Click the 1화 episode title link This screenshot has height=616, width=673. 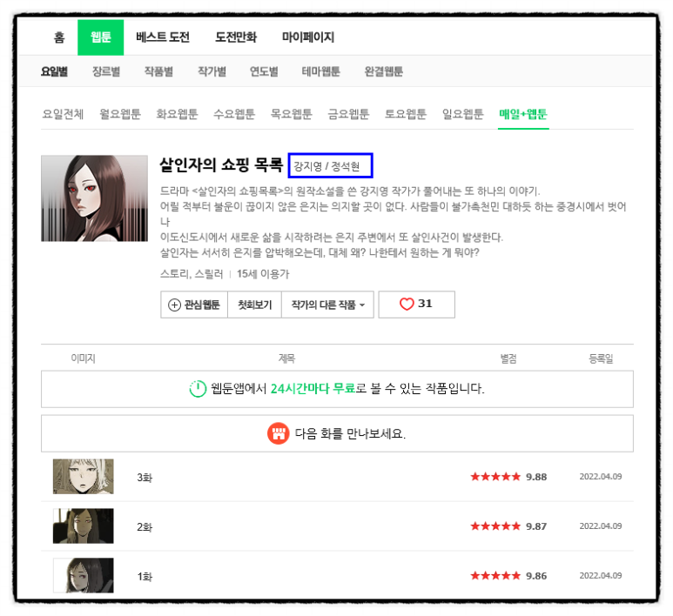(x=145, y=576)
